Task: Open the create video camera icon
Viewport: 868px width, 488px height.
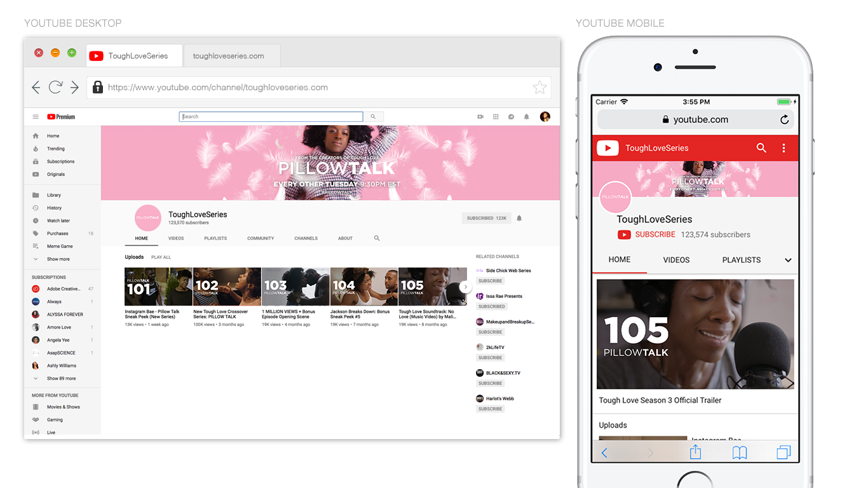Action: point(480,117)
